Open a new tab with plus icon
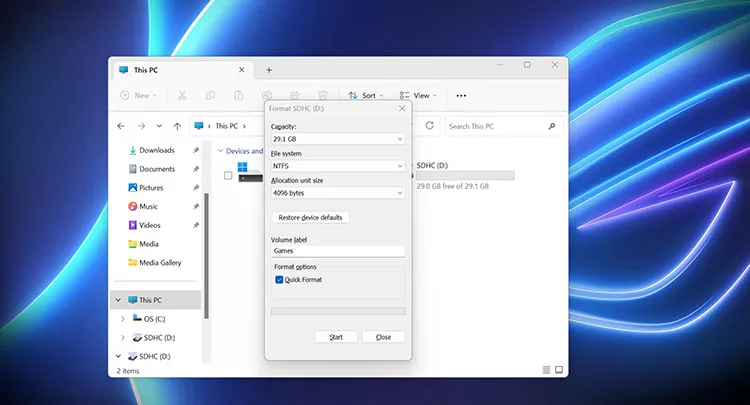750x405 pixels. click(x=268, y=70)
